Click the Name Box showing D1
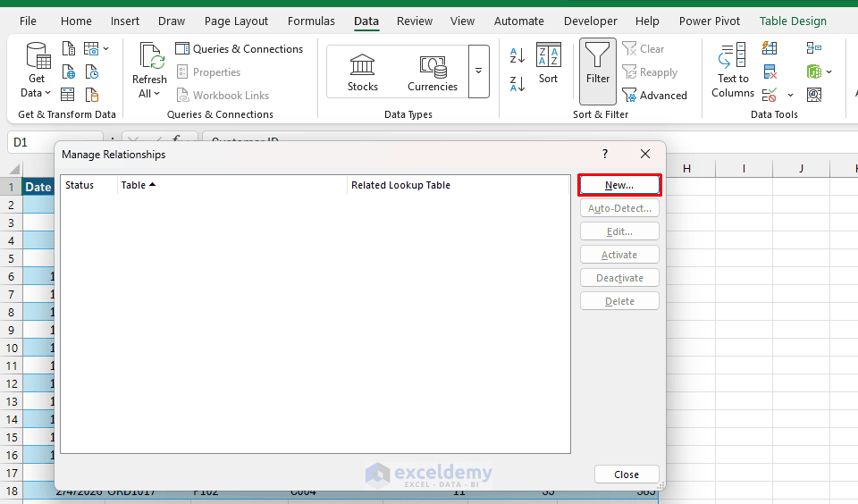This screenshot has height=504, width=858. 55,142
